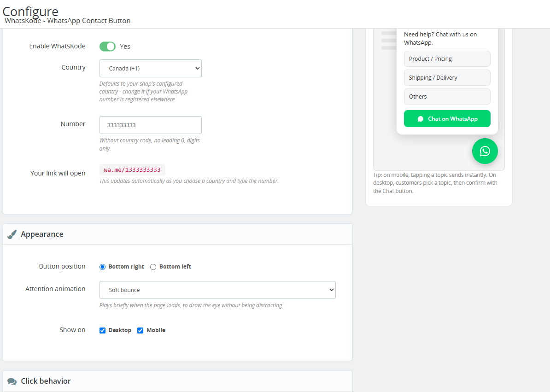This screenshot has height=392, width=550.
Task: Click the Button position label
Action: 62,266
